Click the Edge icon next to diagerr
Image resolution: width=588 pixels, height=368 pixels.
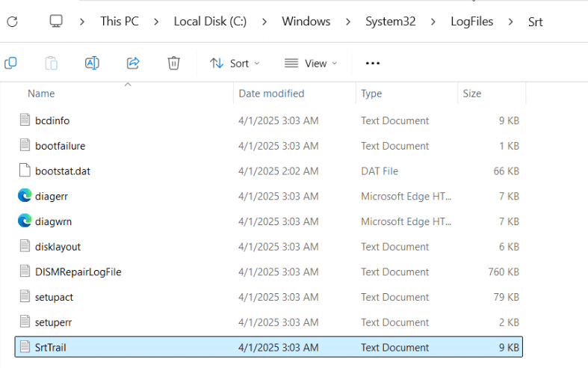(x=25, y=196)
